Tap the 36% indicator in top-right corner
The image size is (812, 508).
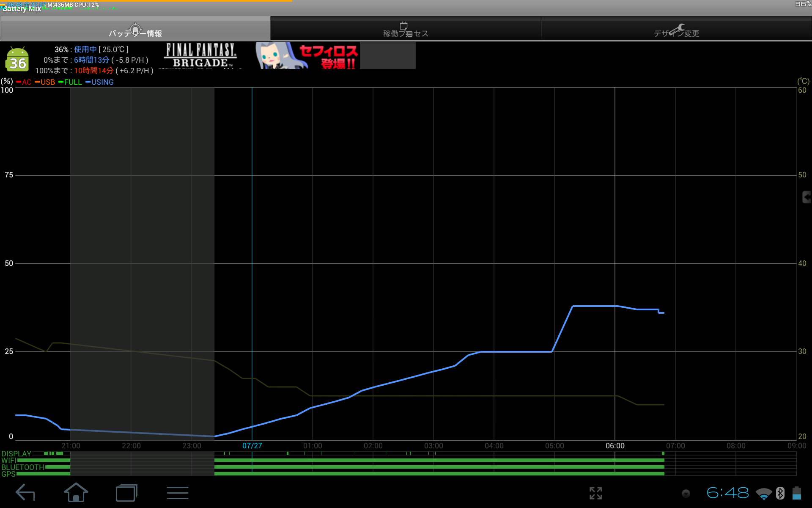(803, 4)
